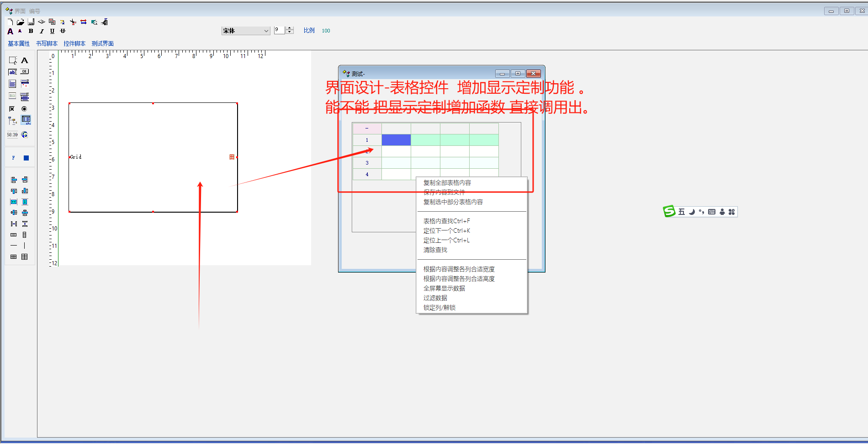The width and height of the screenshot is (868, 444).
Task: Toggle italic text style
Action: coord(42,31)
